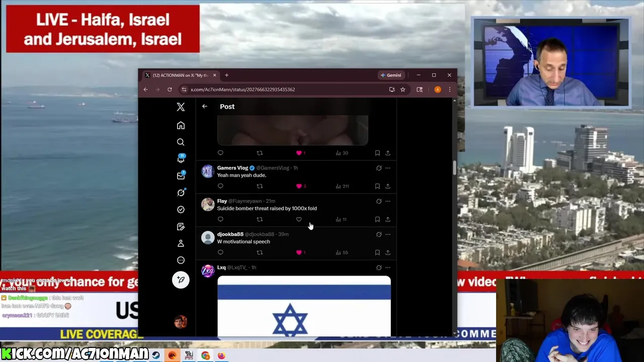Reply to Flay's comment
This screenshot has height=362, width=644.
[220, 219]
